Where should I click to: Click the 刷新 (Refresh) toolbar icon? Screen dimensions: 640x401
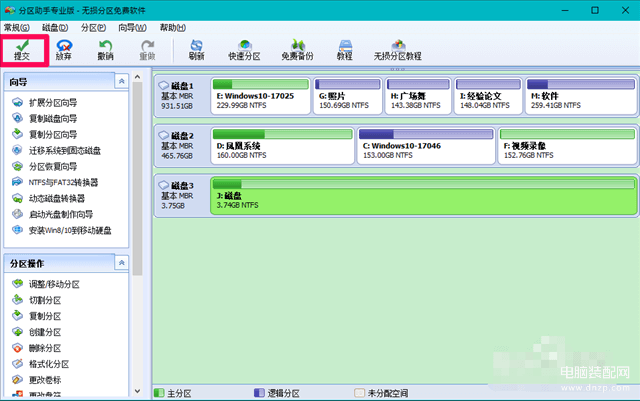pyautogui.click(x=196, y=45)
